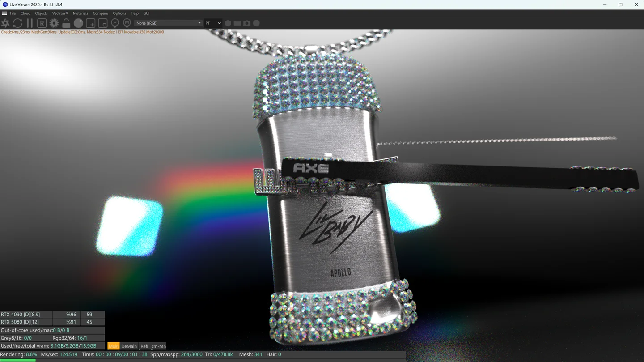Click the Tri 0/478.8k text

click(219, 354)
